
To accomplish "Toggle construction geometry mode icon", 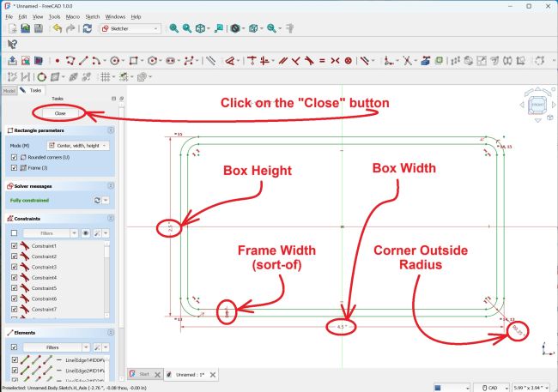I will point(210,61).
